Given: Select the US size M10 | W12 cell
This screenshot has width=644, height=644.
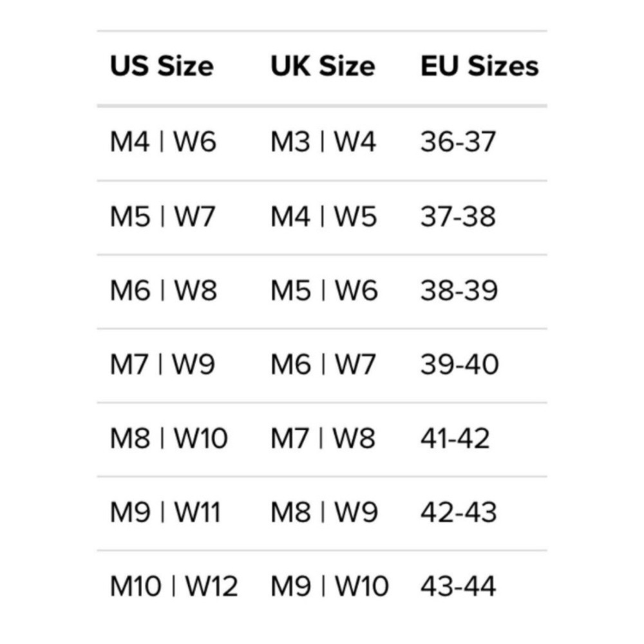Looking at the screenshot, I should (174, 587).
